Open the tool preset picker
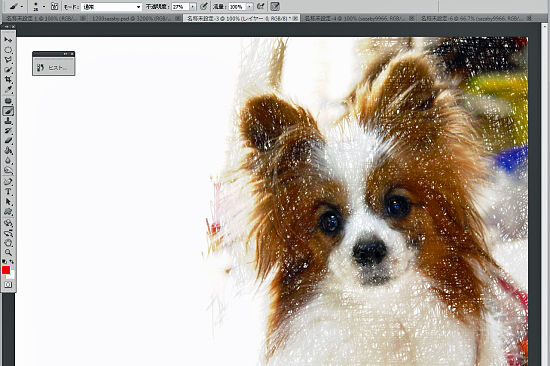Screen dimensions: 550x366 point(16,6)
